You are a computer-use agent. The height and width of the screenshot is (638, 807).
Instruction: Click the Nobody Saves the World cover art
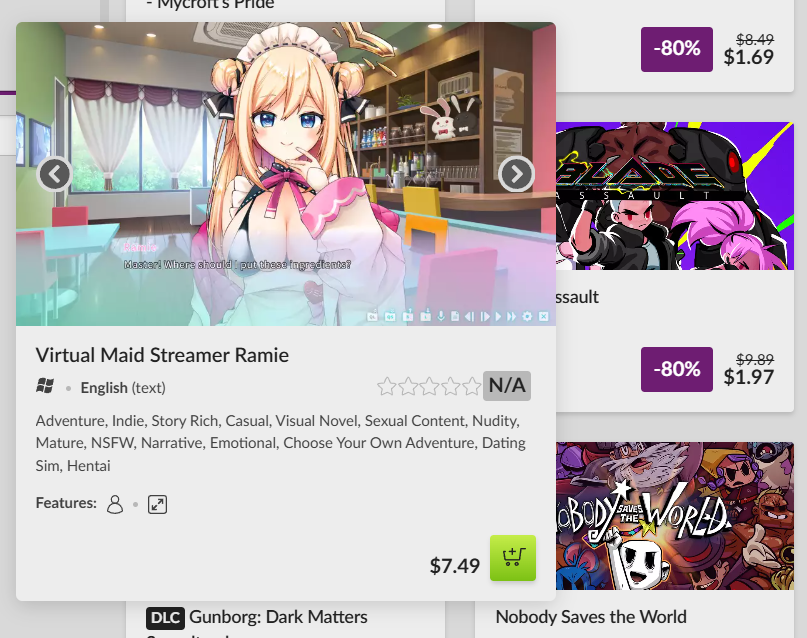(675, 516)
